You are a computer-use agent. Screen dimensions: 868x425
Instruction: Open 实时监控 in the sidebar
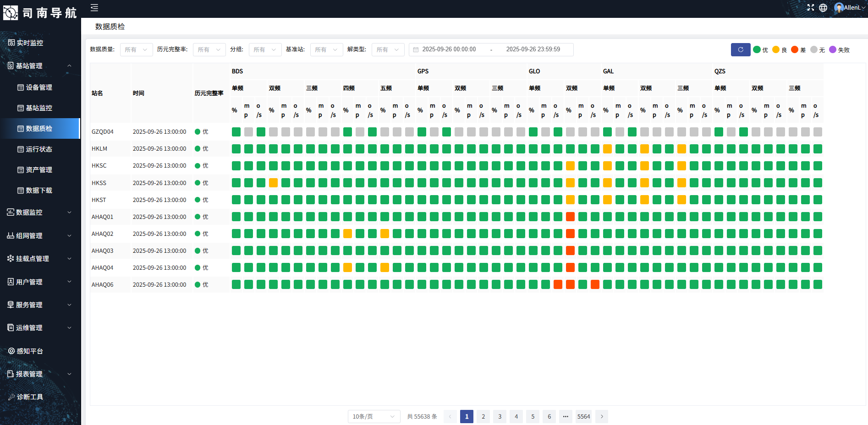tap(40, 43)
